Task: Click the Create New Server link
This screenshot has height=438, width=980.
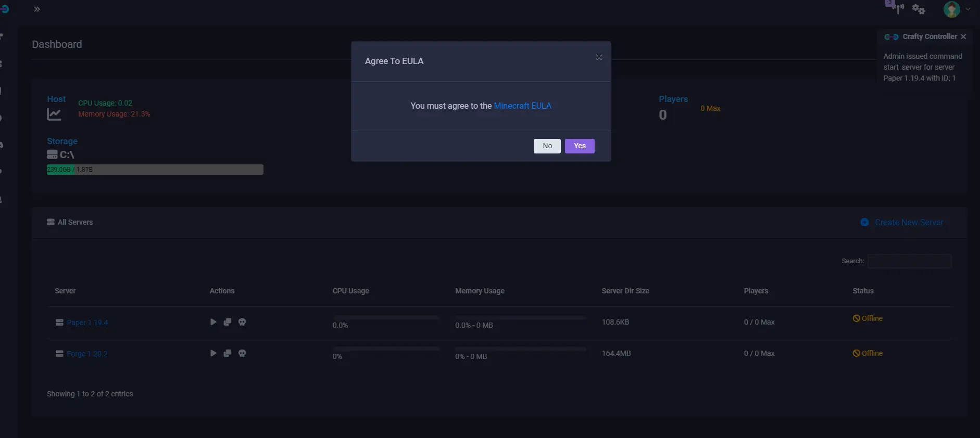Action: pos(909,222)
